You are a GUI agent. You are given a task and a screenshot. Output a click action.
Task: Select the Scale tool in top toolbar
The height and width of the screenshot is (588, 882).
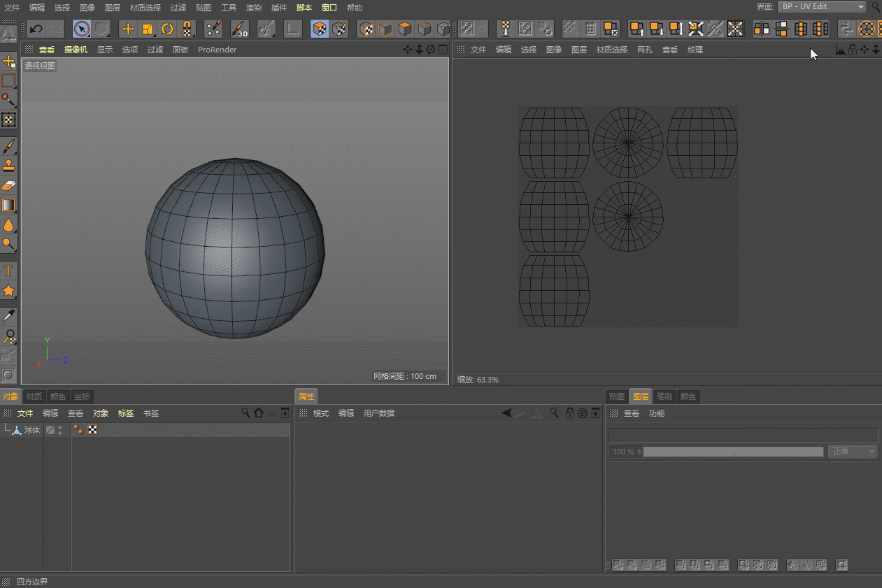[x=148, y=29]
